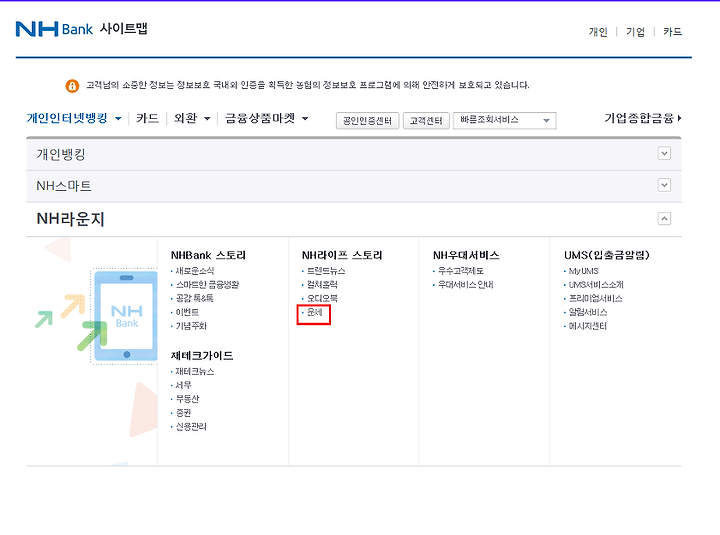The width and height of the screenshot is (720, 535).
Task: Open the 카드 main menu item
Action: tap(147, 118)
